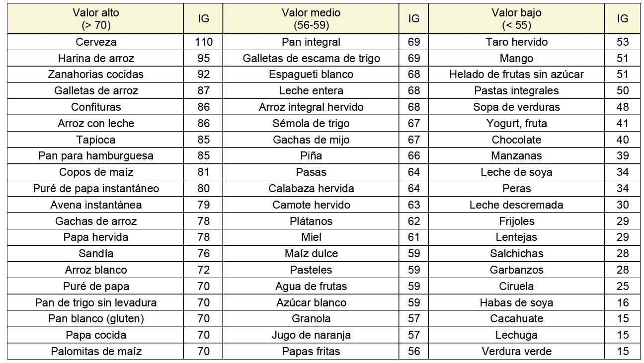The width and height of the screenshot is (644, 363).
Task: Click the 'Pan para hamburguesa' cell
Action: (96, 155)
